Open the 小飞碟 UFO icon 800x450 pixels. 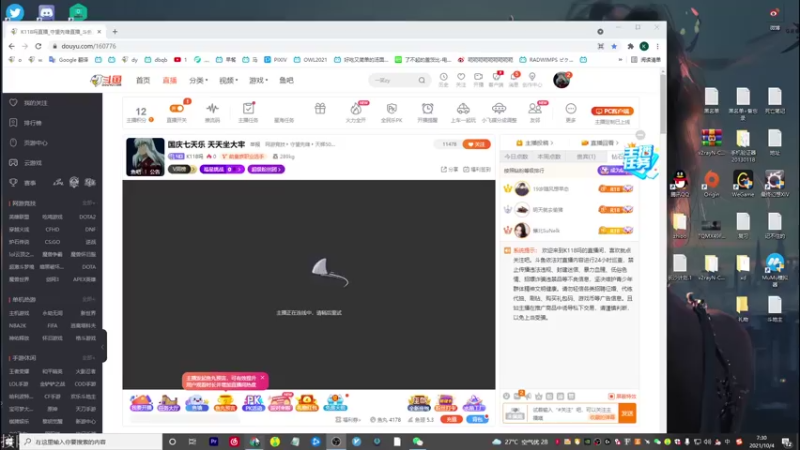499,108
